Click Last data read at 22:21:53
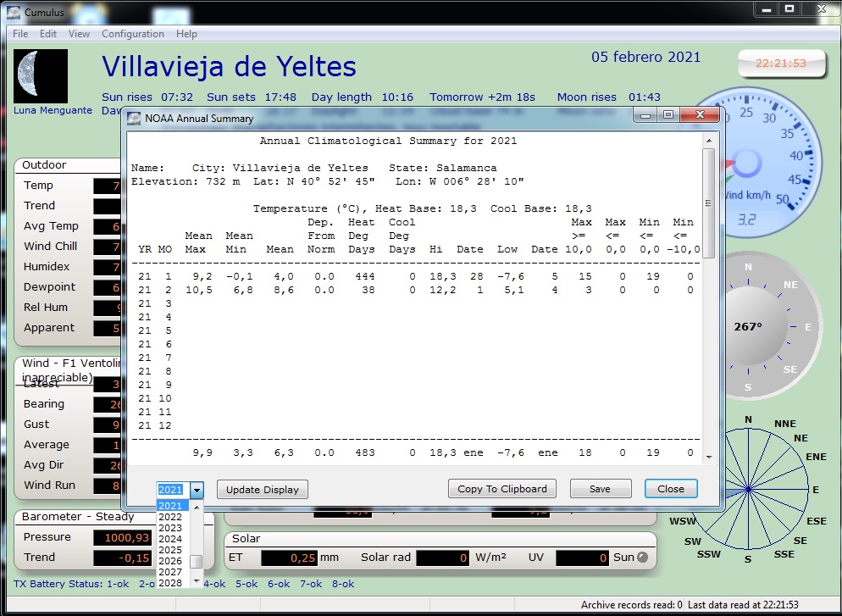842x616 pixels. tap(743, 605)
